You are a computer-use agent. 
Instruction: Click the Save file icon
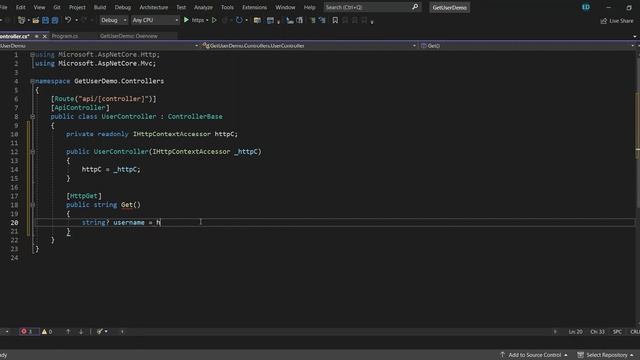click(45, 20)
